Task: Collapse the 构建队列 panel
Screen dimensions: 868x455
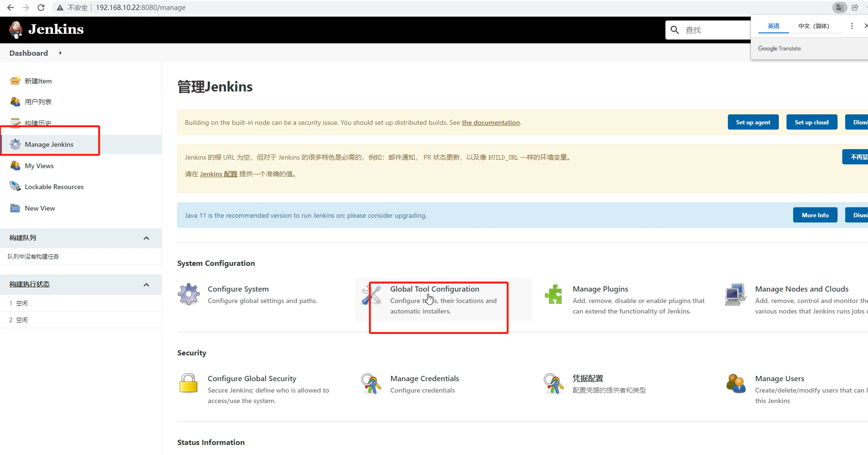Action: pos(146,238)
